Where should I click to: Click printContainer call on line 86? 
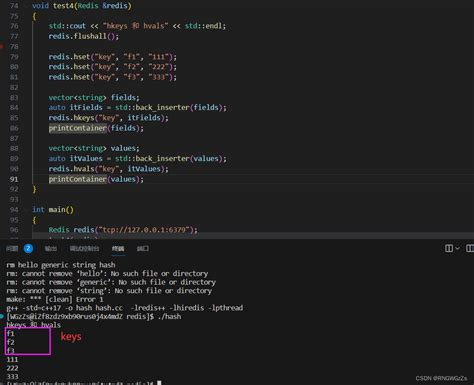coord(78,128)
